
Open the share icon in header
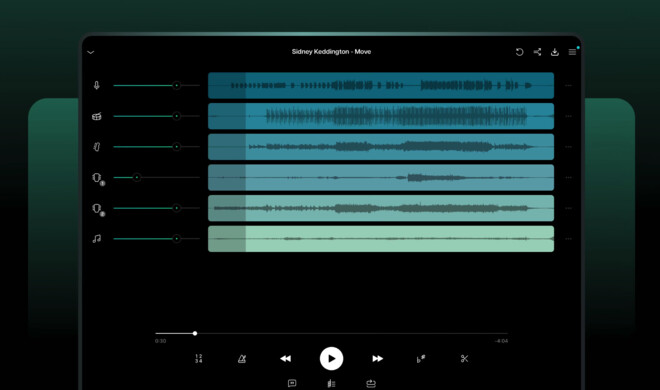coord(537,52)
